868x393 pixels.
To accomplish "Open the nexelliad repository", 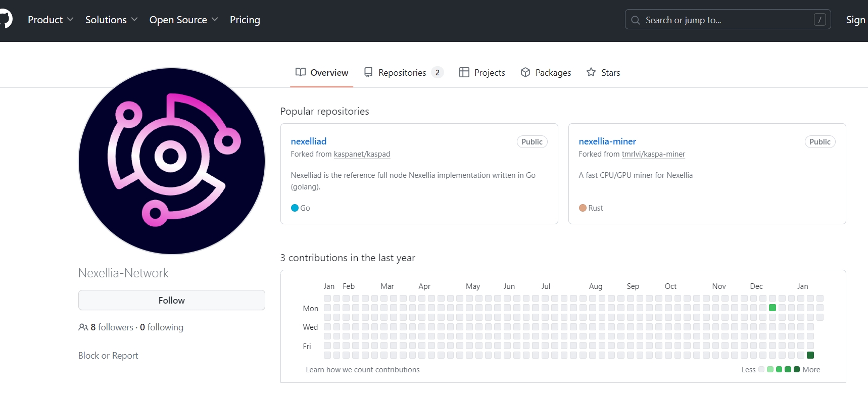I will coord(309,141).
